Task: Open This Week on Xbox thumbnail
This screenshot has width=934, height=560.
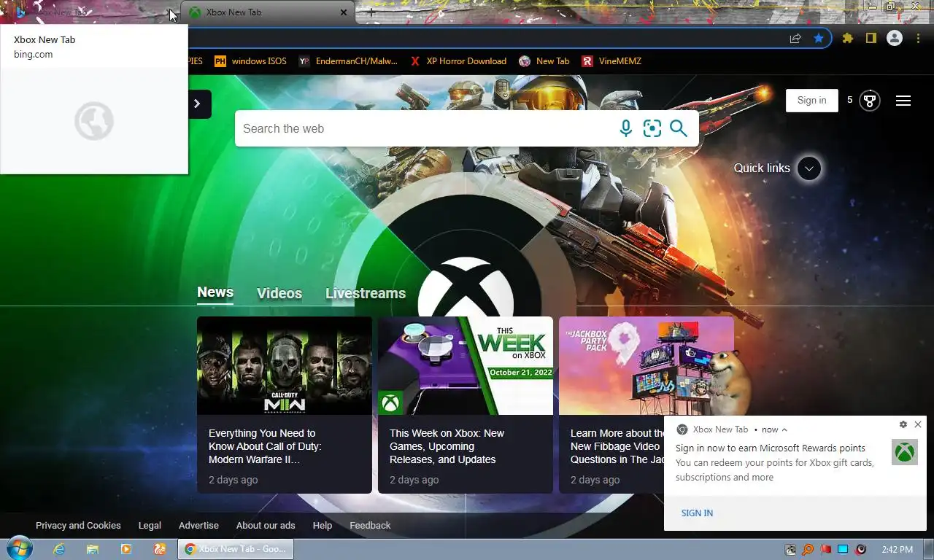Action: click(466, 365)
